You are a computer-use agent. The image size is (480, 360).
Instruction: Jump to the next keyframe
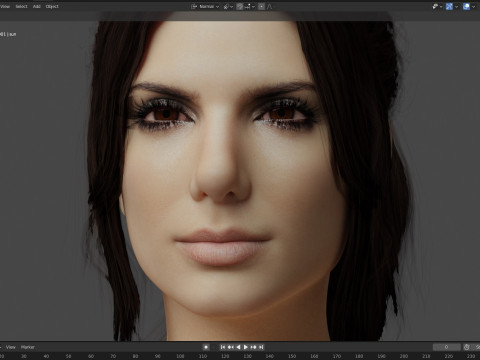[x=254, y=347]
